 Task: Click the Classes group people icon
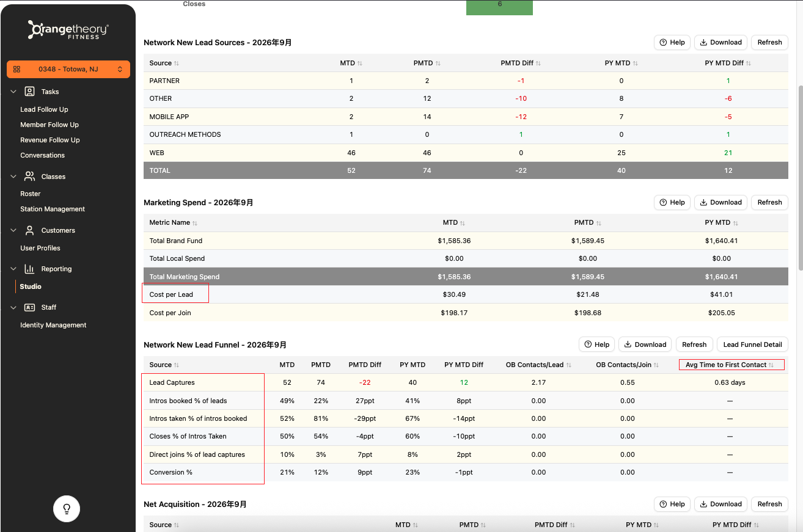tap(29, 177)
